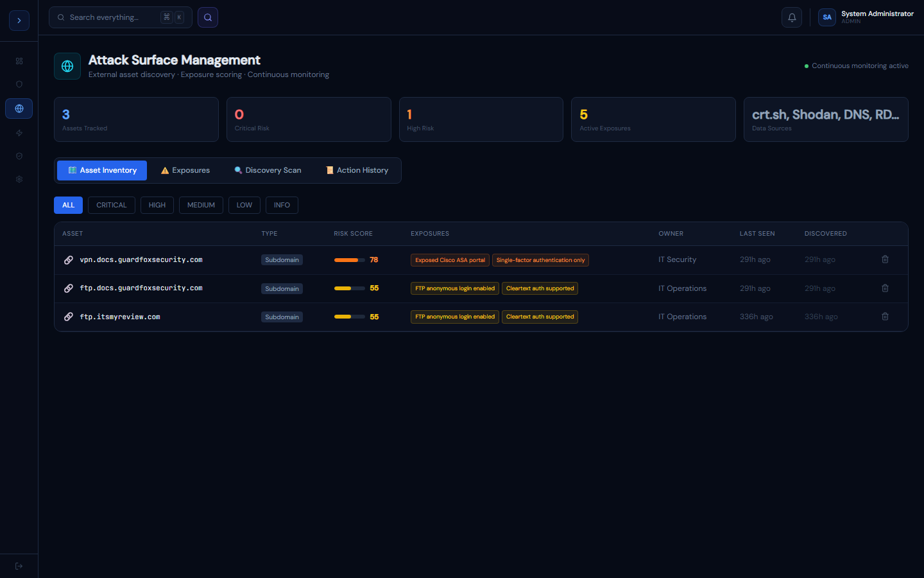Click the 336h ago last seen value
This screenshot has height=578, width=924.
click(x=756, y=317)
